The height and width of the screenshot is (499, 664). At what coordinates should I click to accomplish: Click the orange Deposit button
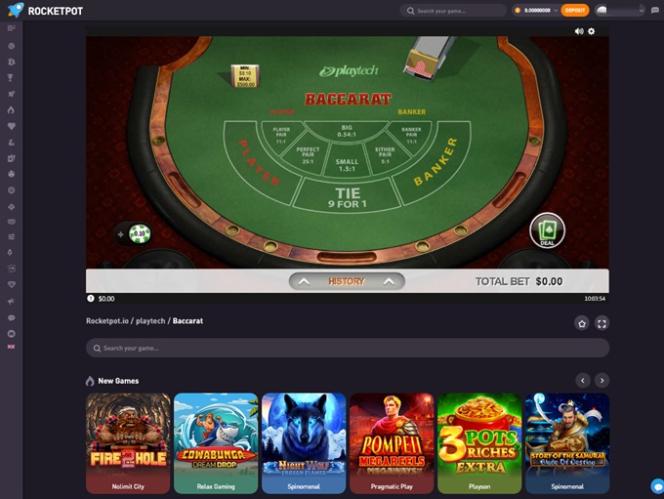pyautogui.click(x=575, y=10)
